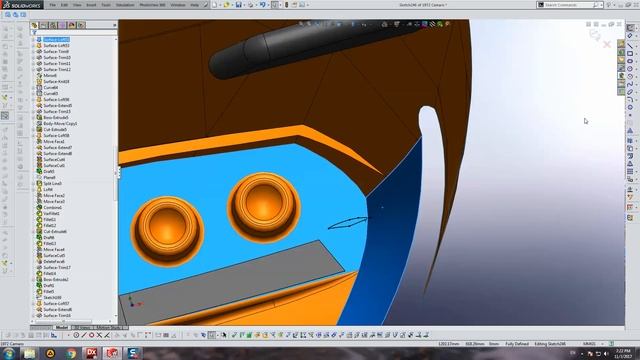Expand the Boss-Extrude2 feature
The width and height of the screenshot is (640, 360).
[33, 280]
